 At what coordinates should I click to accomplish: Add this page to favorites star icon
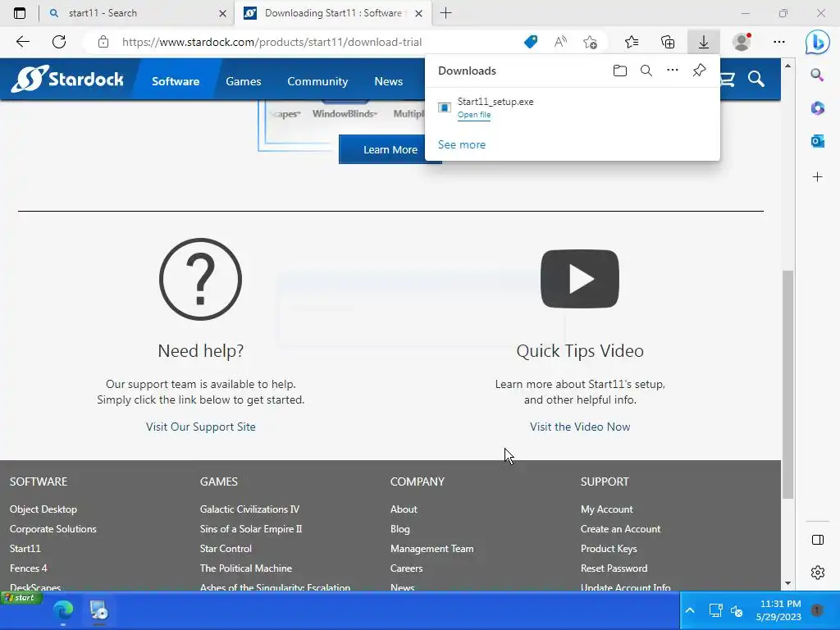click(x=590, y=42)
